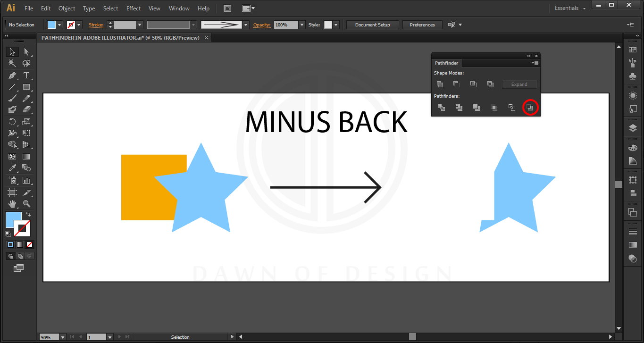Open the Object menu
The width and height of the screenshot is (644, 343).
tap(67, 8)
